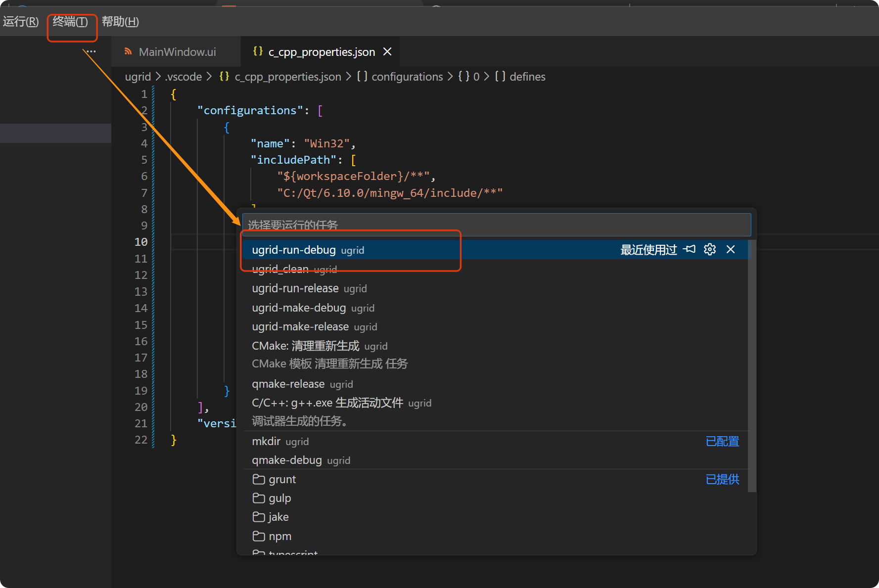Open the configurations breadcrumb dropdown
This screenshot has width=879, height=588.
click(407, 77)
